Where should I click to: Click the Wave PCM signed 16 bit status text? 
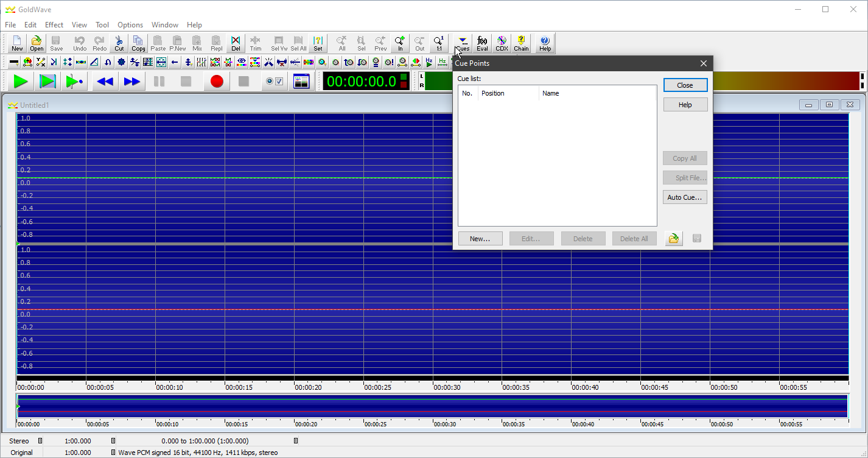198,453
